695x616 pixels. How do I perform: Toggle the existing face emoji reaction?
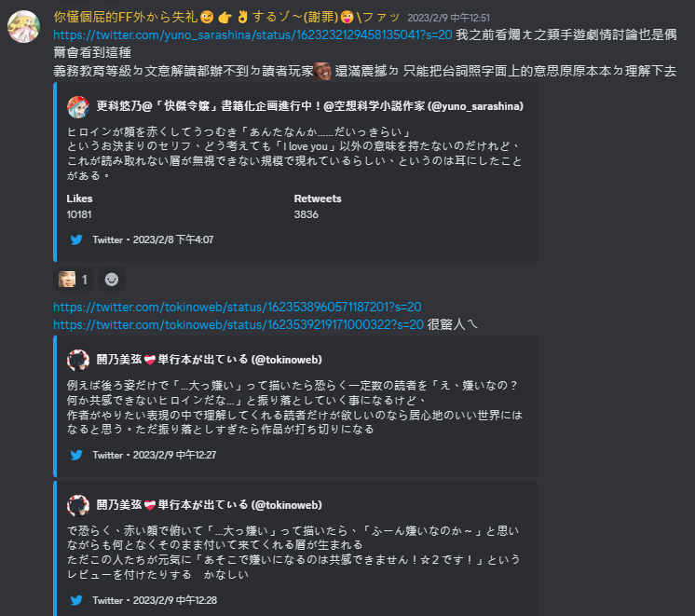tap(74, 280)
